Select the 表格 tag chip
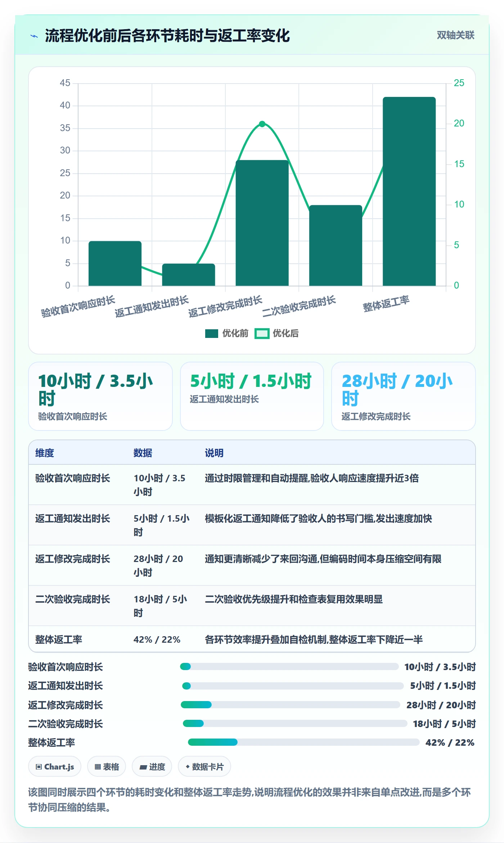Image resolution: width=504 pixels, height=843 pixels. pos(107,767)
